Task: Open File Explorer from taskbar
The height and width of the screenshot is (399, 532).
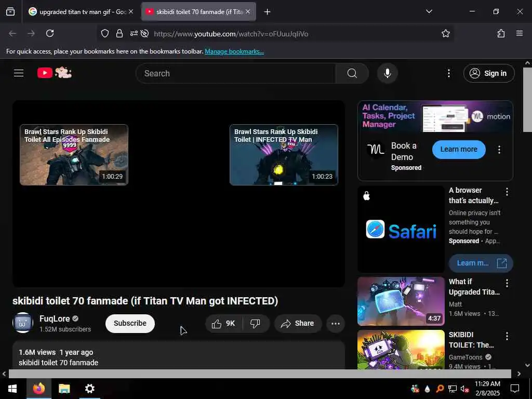Action: (64, 389)
